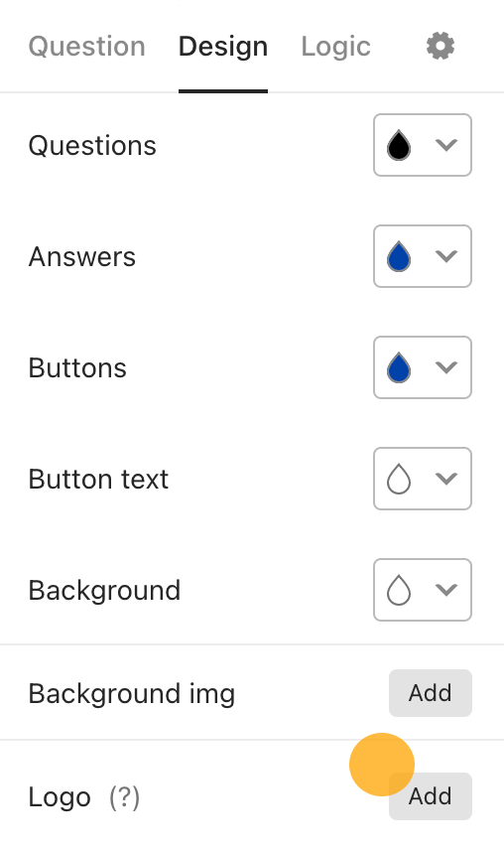Add a background image
504x850 pixels.
click(431, 693)
